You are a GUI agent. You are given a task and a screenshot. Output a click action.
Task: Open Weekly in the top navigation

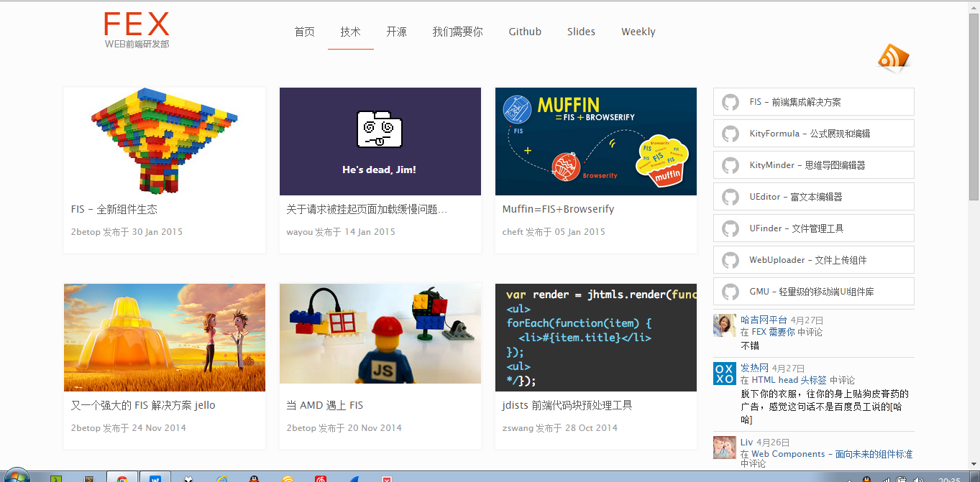(x=638, y=32)
